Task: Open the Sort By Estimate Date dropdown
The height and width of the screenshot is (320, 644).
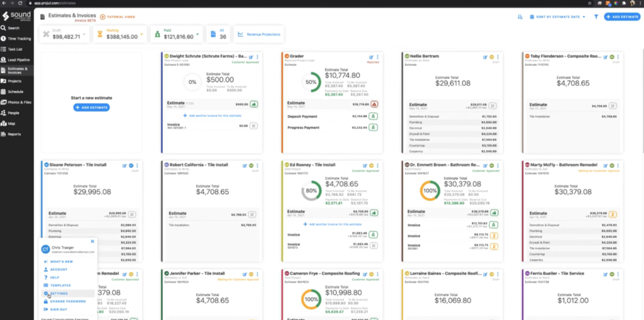Action: pyautogui.click(x=557, y=17)
